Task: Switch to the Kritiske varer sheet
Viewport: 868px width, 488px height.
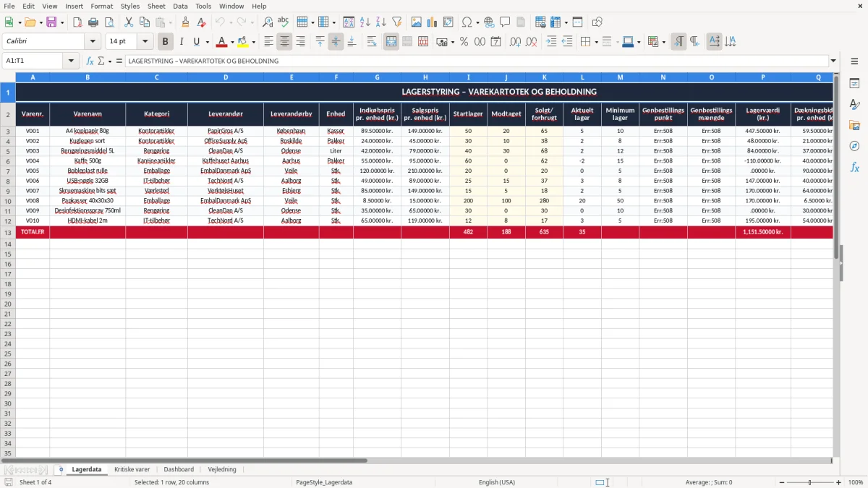Action: (132, 469)
